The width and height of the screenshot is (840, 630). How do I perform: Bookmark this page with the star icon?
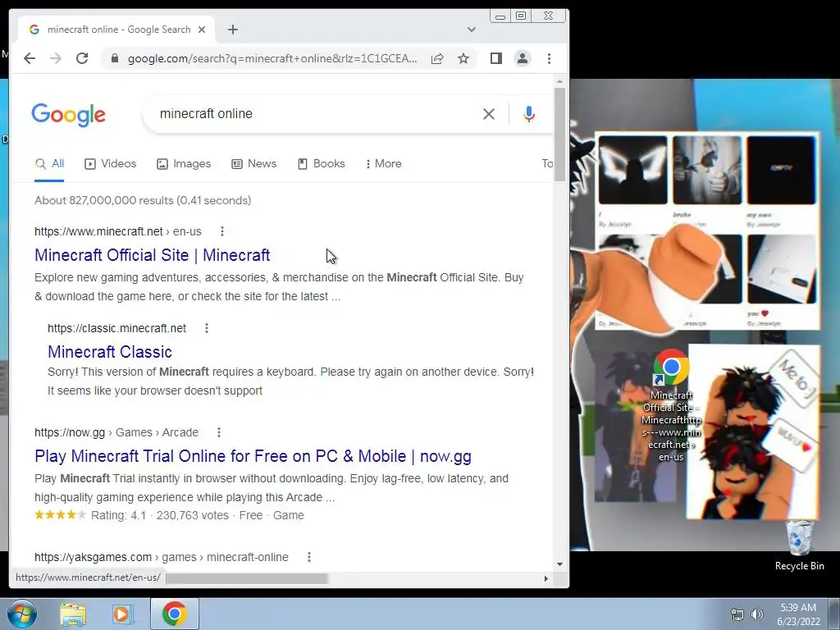[463, 58]
